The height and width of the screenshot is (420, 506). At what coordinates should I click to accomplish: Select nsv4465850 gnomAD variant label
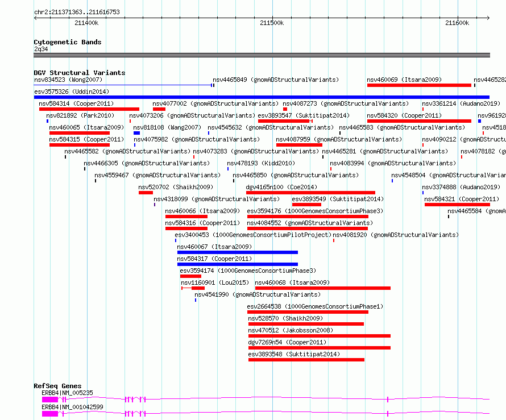296,175
